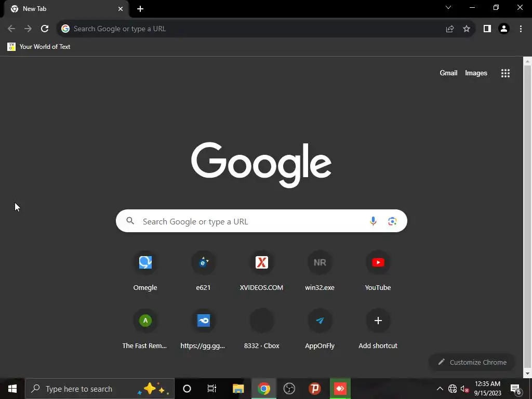Image resolution: width=532 pixels, height=399 pixels.
Task: Open the Chrome three-dot menu
Action: (521, 29)
